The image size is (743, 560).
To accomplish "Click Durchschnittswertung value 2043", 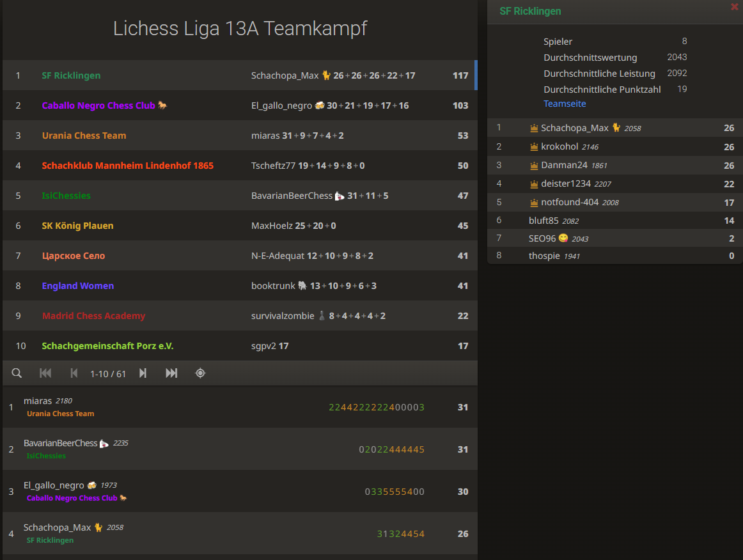I will [x=677, y=57].
